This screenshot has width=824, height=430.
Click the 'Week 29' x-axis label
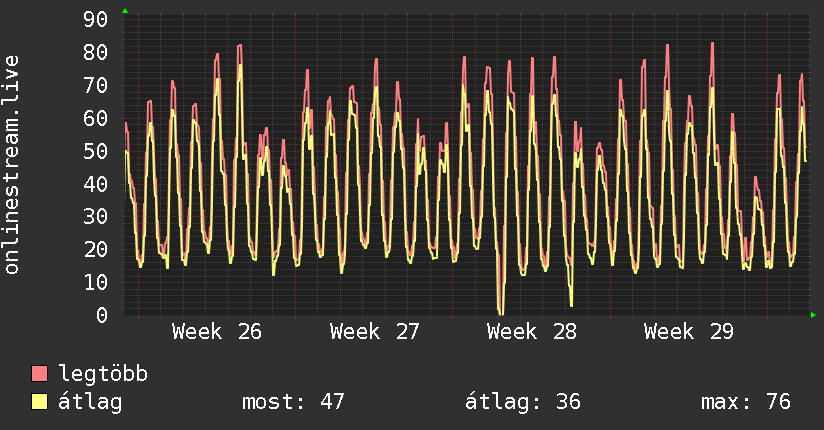point(689,332)
